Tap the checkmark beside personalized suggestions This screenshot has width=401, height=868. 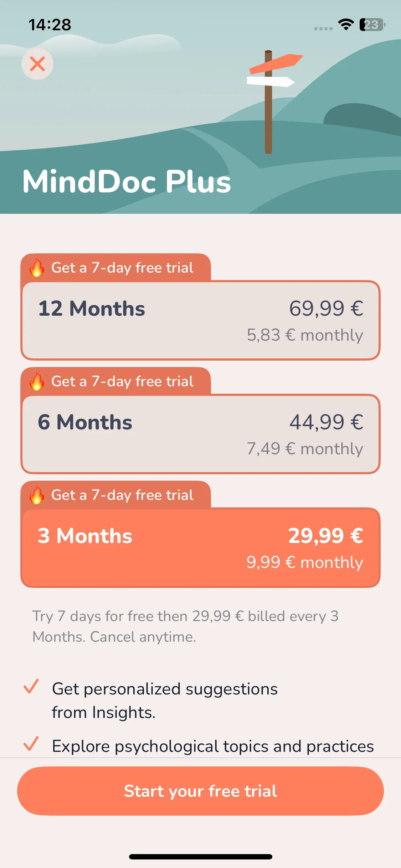pos(31,687)
